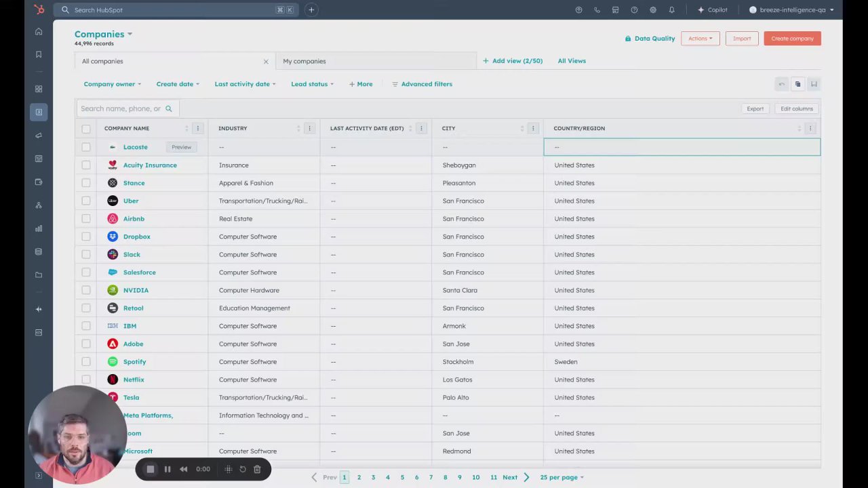868x488 pixels.
Task: Click the Search HubSpot field
Action: [178, 9]
